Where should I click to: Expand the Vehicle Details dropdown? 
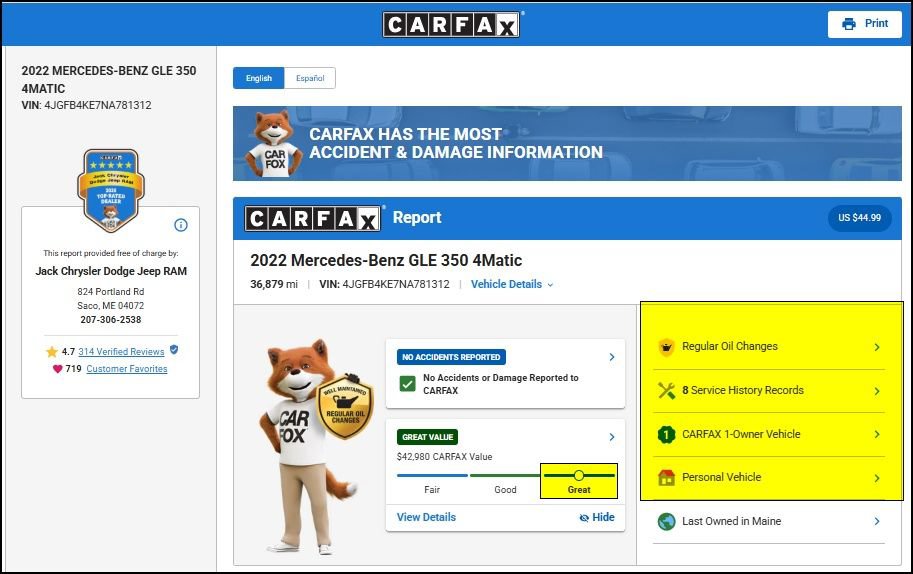coord(512,284)
